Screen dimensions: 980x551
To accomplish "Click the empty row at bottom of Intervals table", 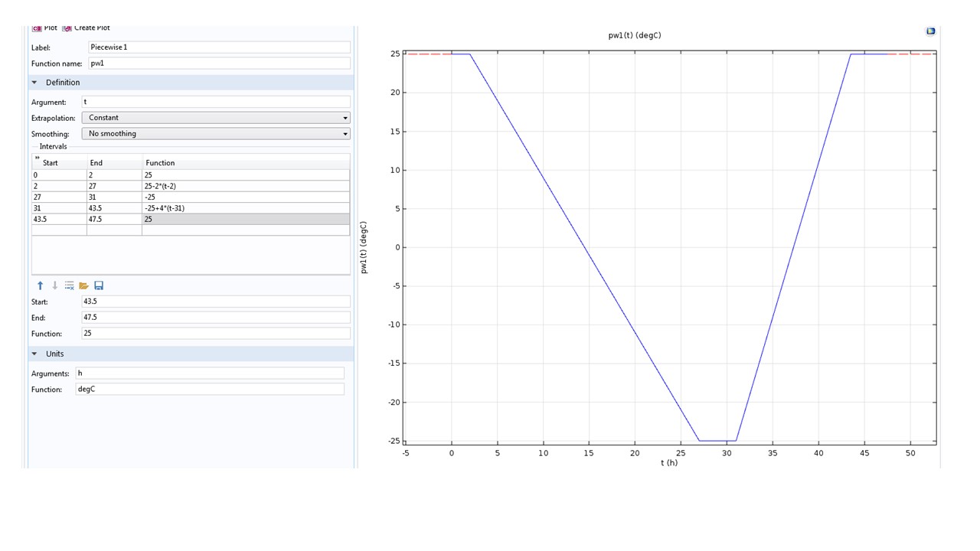I will [x=190, y=230].
